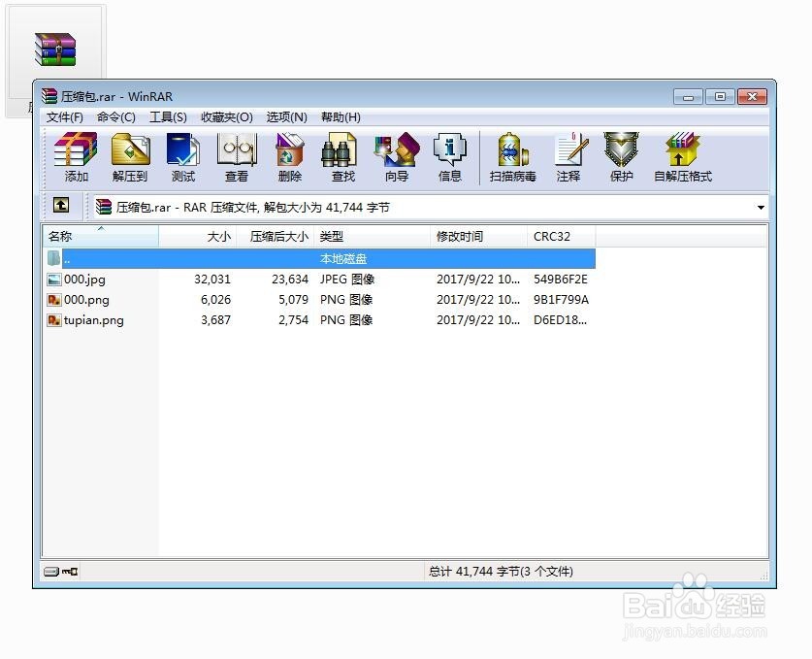
Task: Click the status bar total 41,744 字节 text
Action: click(x=501, y=572)
